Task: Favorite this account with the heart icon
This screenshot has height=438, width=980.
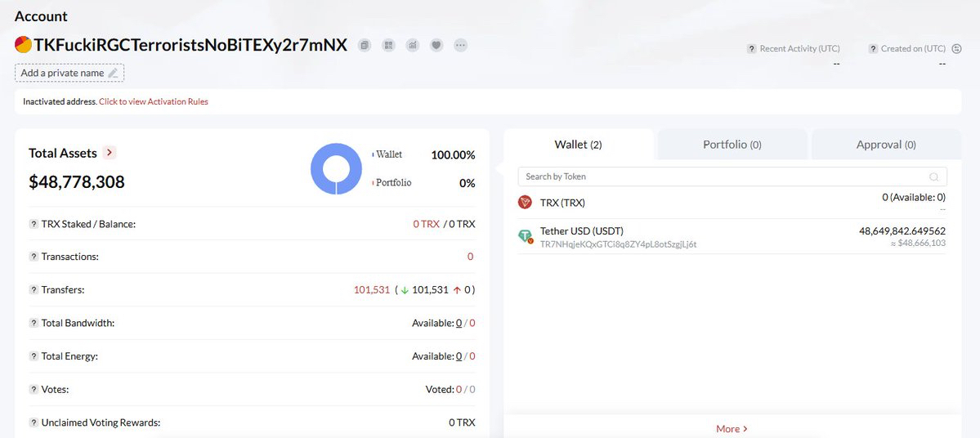Action: click(436, 45)
